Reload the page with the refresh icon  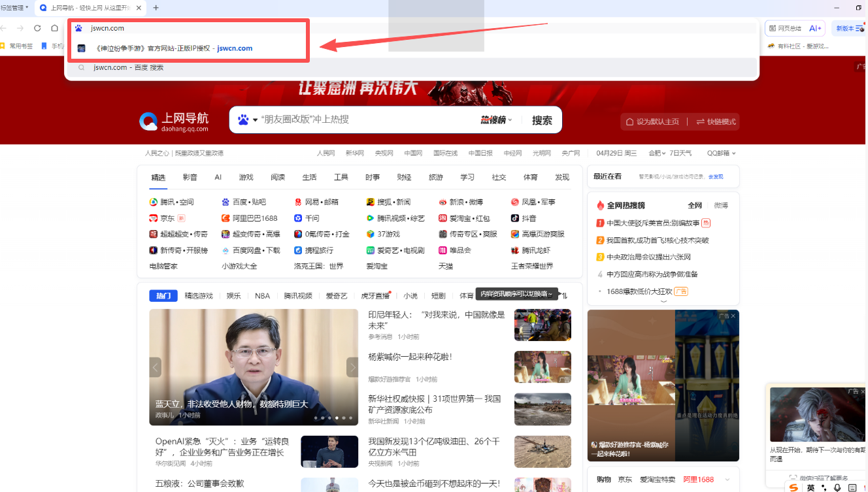(x=37, y=28)
